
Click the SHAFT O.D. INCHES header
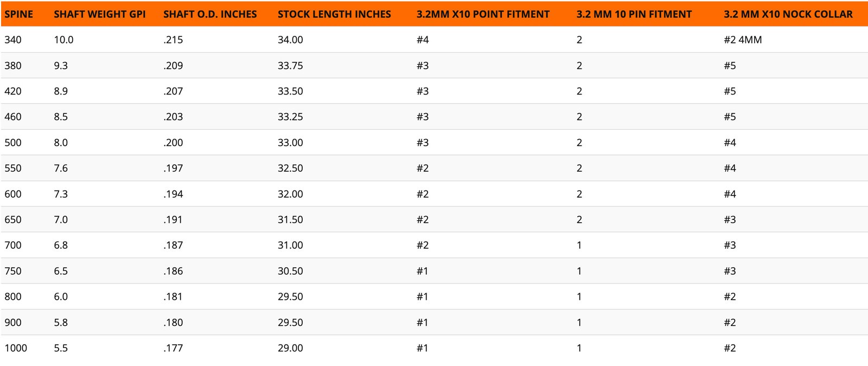point(210,15)
